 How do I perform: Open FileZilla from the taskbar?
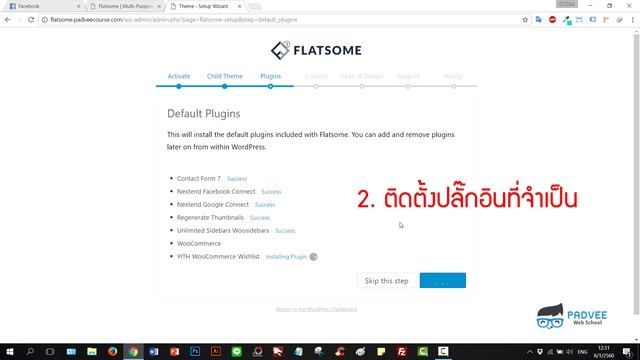(x=402, y=351)
